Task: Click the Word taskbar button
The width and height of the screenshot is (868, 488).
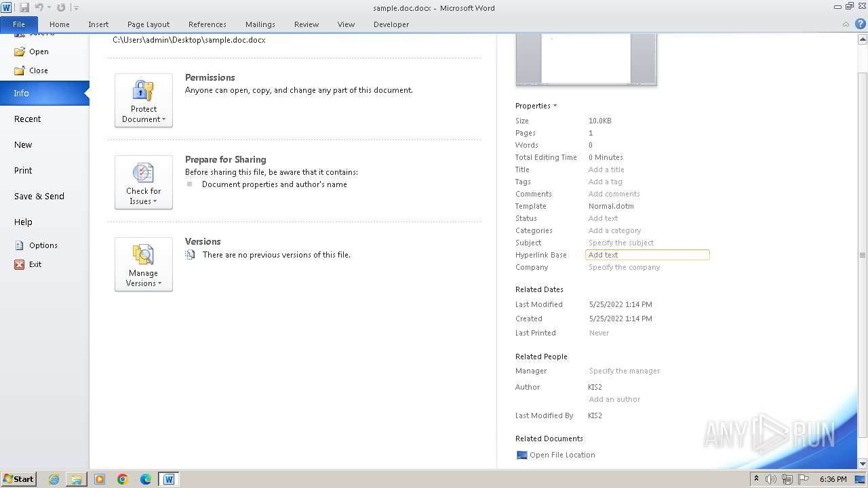Action: click(169, 479)
